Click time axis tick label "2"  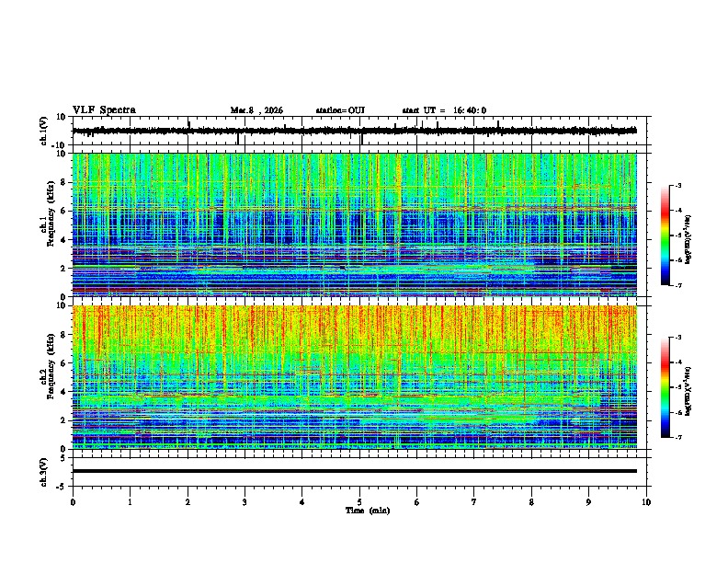[188, 502]
